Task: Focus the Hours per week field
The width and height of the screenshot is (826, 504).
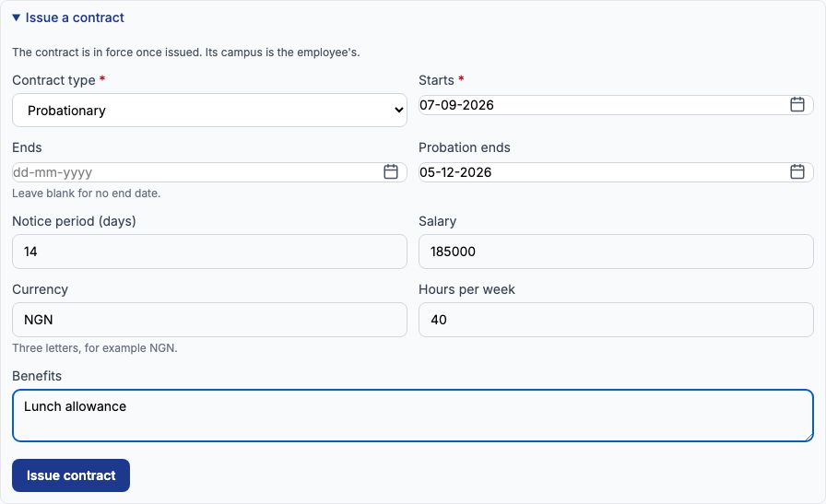Action: tap(616, 320)
